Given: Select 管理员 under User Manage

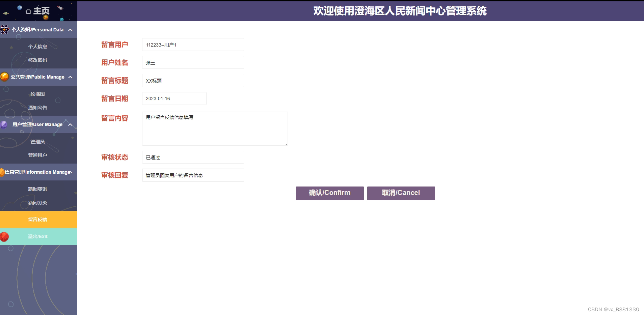Looking at the screenshot, I should point(37,142).
